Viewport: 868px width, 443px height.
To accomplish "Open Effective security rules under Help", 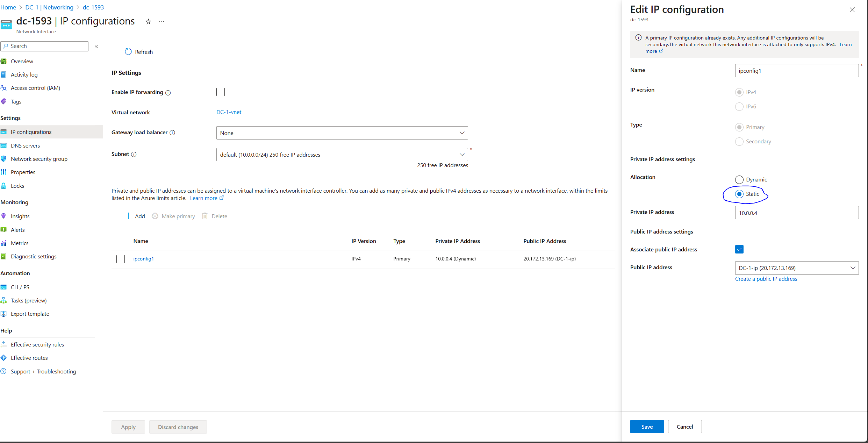I will pos(37,344).
